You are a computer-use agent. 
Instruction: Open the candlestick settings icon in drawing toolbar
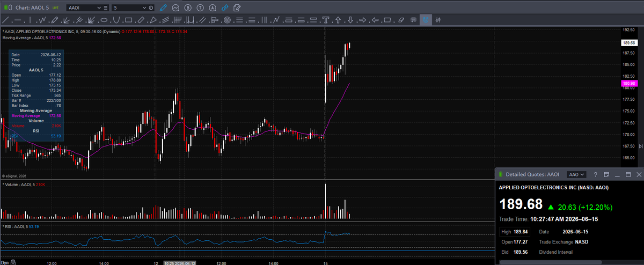pyautogui.click(x=438, y=20)
